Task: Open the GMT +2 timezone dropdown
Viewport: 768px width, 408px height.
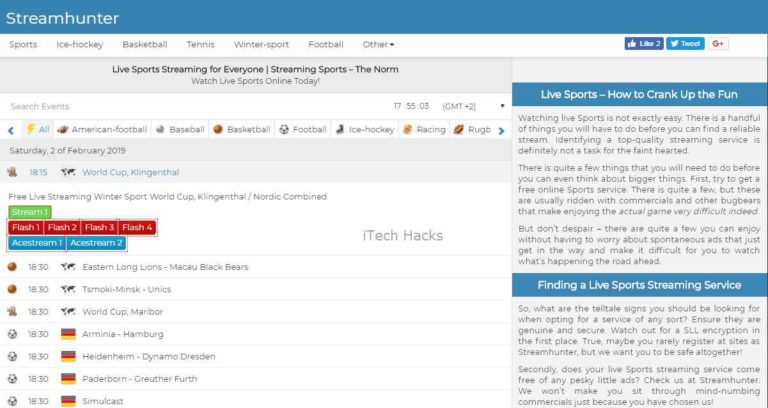Action: point(459,106)
